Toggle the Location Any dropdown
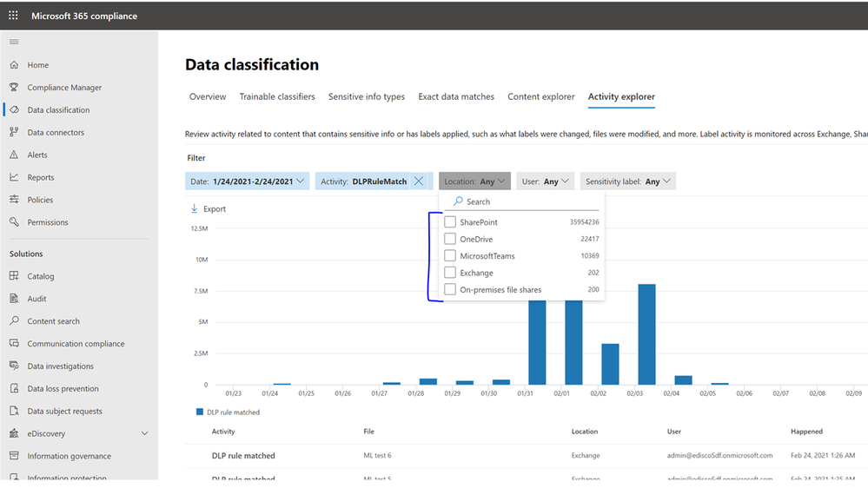The width and height of the screenshot is (868, 488). (474, 181)
